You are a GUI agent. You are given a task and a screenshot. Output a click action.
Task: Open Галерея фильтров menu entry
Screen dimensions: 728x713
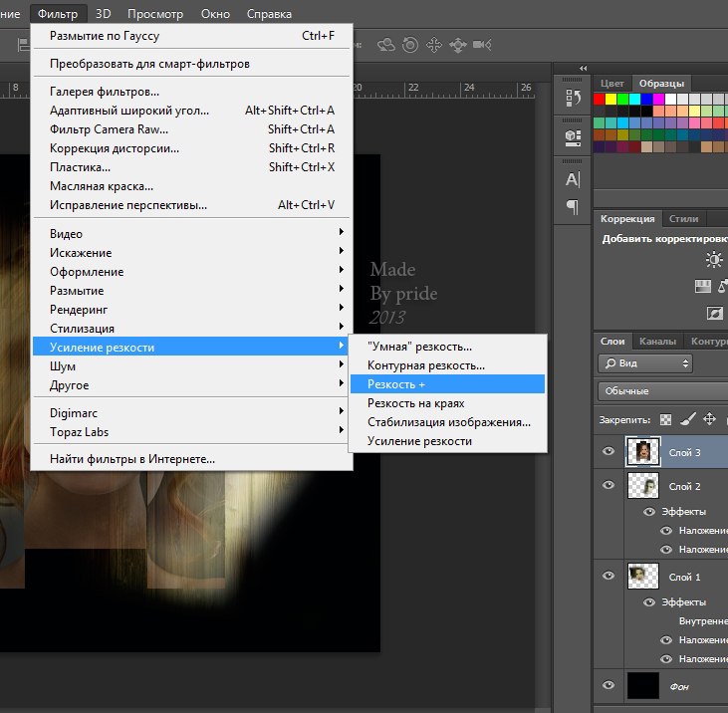point(105,92)
